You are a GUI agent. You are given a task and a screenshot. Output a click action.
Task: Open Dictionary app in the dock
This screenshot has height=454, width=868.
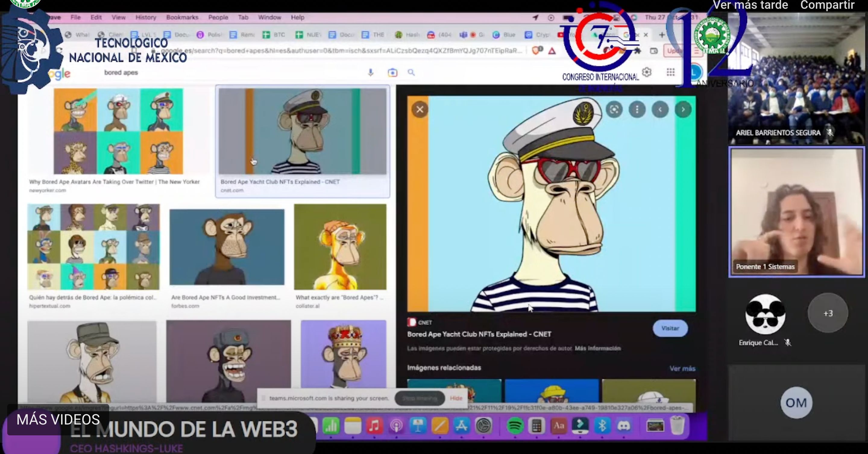click(559, 426)
